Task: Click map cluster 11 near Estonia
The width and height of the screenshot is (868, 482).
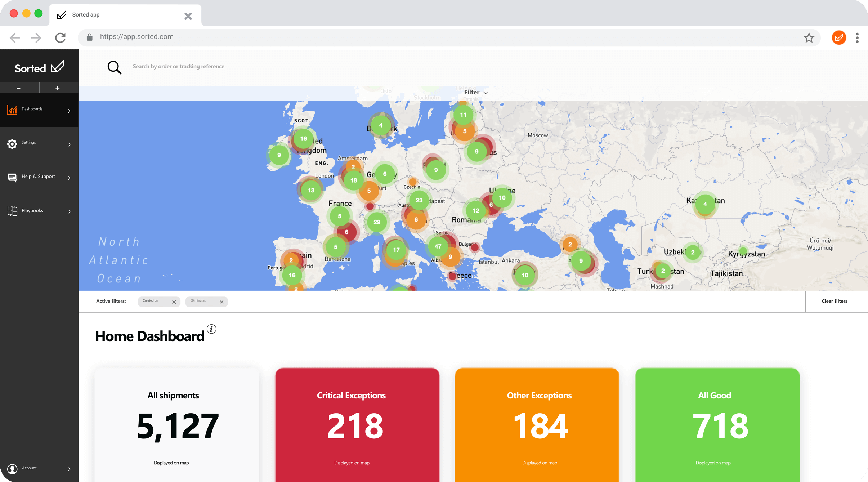Action: (463, 115)
